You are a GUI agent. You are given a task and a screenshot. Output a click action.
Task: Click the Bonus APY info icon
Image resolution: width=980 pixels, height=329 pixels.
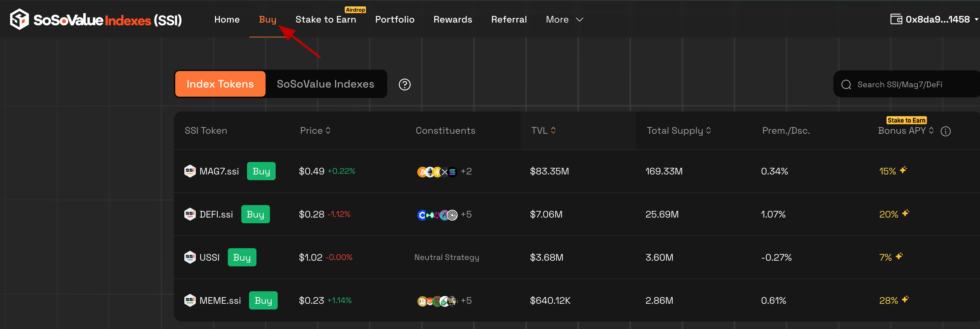coord(945,131)
